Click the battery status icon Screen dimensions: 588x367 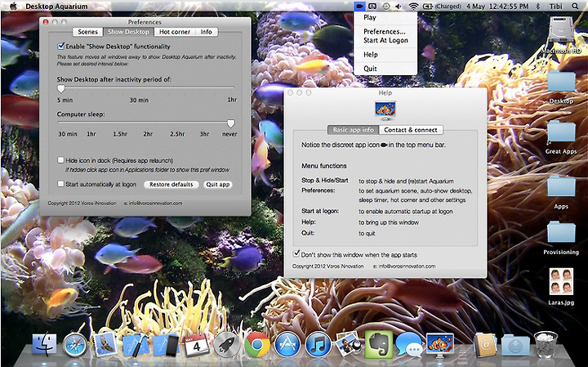click(x=427, y=7)
